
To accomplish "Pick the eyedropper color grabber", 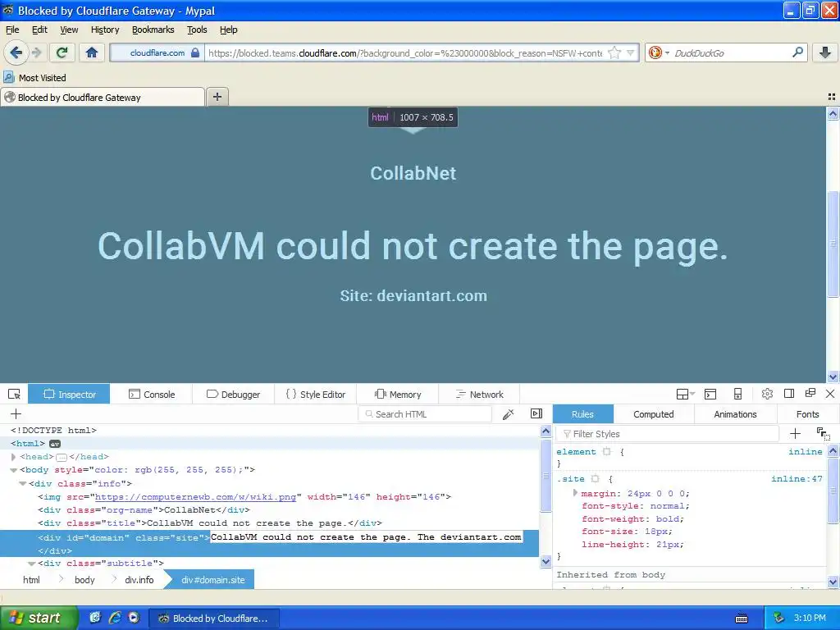I will [x=508, y=413].
